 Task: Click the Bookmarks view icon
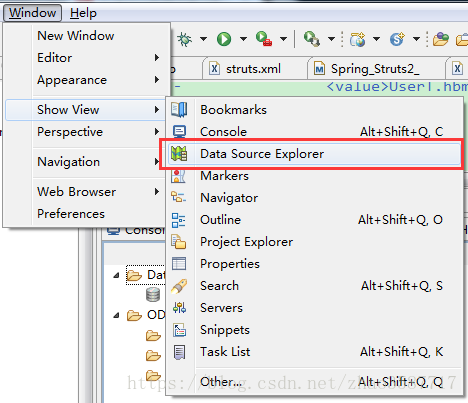coord(179,110)
